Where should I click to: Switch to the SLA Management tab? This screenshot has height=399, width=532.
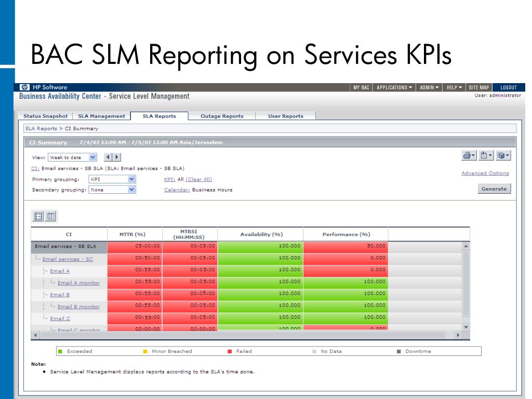click(101, 116)
